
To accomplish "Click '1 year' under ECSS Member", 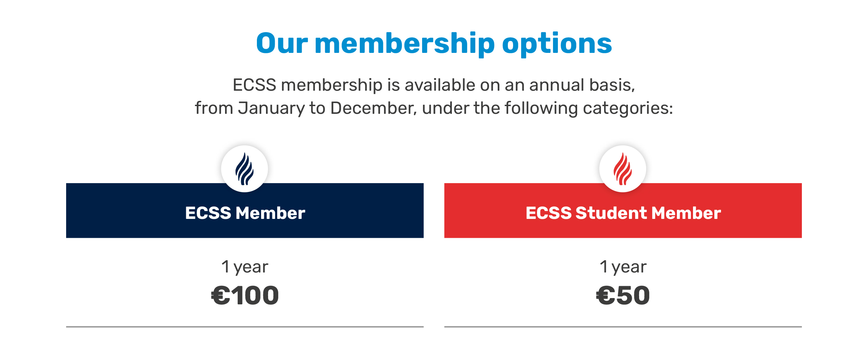I will (245, 267).
